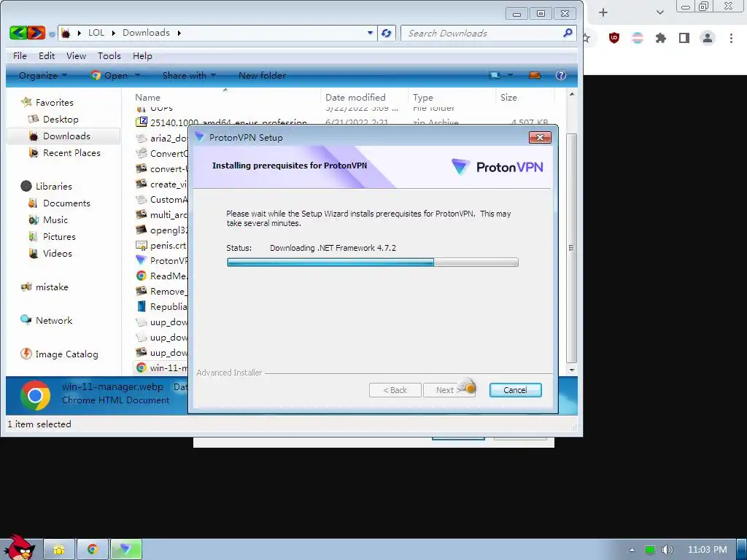Click the refresh button next to address bar
The height and width of the screenshot is (560, 747).
point(387,33)
